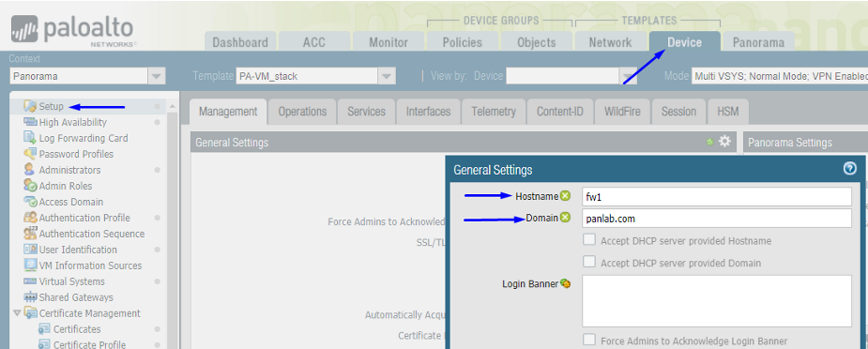868x349 pixels.
Task: Switch to the HSM sub-tab
Action: click(728, 112)
